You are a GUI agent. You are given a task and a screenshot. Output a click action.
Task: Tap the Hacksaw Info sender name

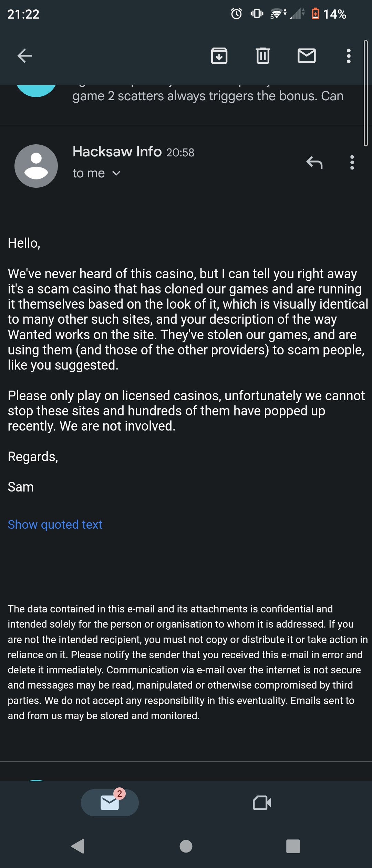click(x=117, y=152)
